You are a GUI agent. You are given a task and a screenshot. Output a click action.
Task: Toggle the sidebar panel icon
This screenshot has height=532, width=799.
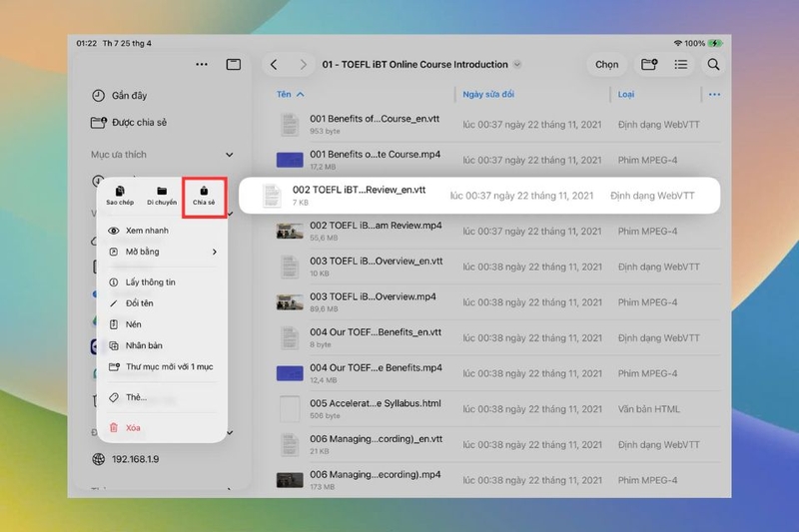tap(234, 65)
